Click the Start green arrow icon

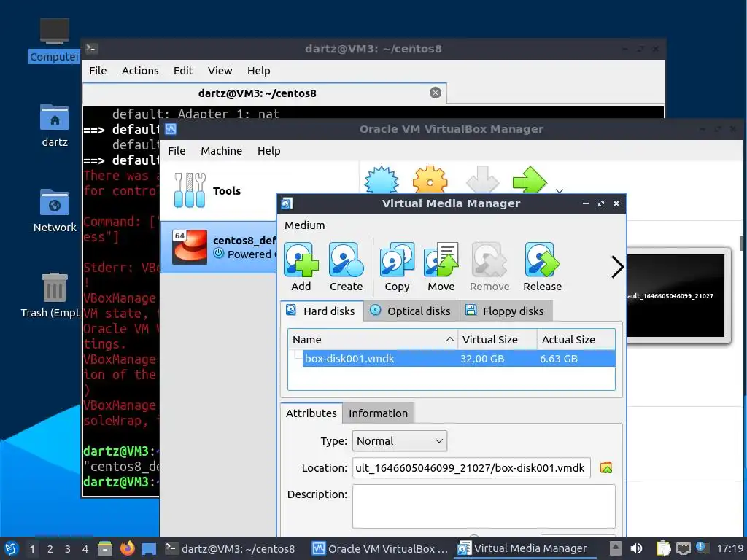click(x=529, y=180)
